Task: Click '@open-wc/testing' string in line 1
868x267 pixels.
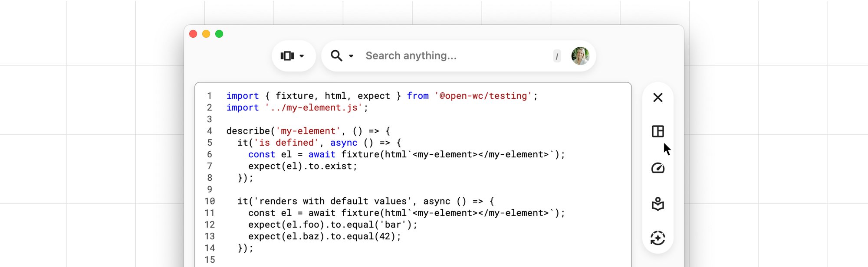Action: point(483,96)
